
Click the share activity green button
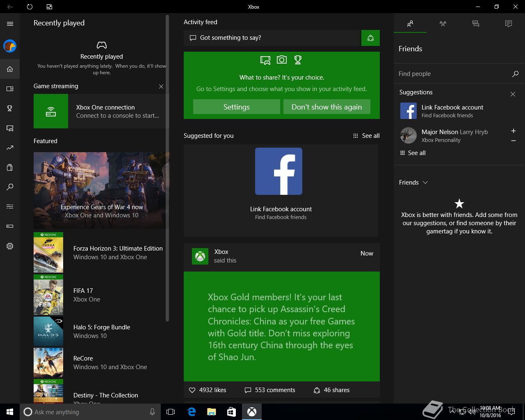(370, 38)
